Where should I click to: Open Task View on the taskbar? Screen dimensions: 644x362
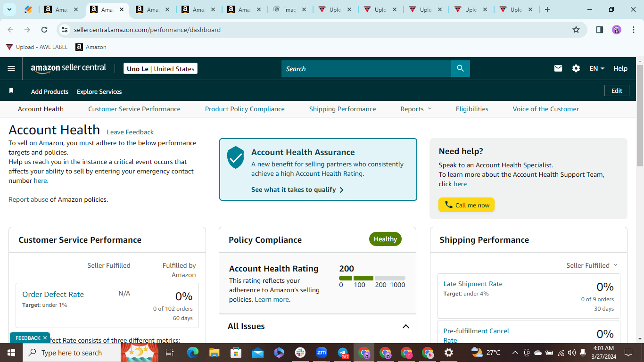[x=170, y=353]
